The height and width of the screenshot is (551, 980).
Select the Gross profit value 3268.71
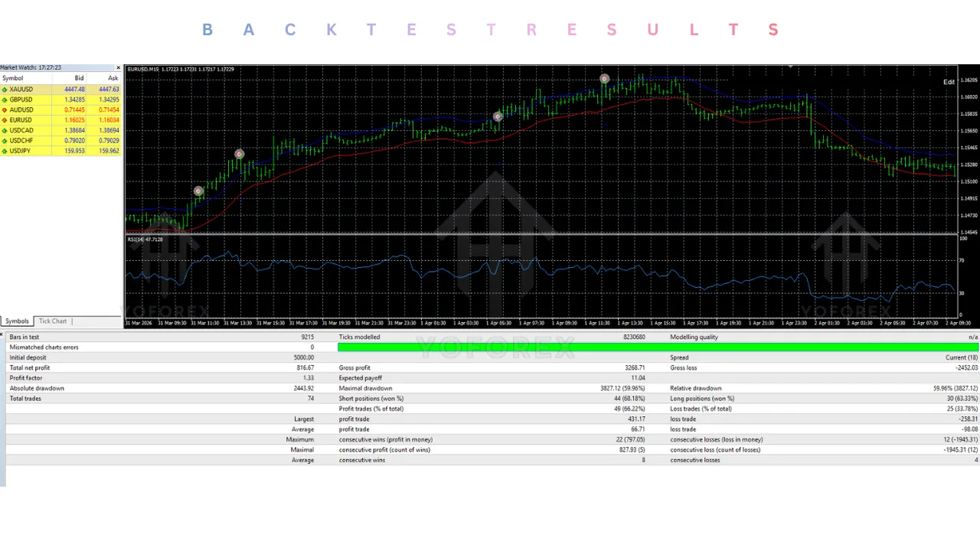click(x=635, y=368)
